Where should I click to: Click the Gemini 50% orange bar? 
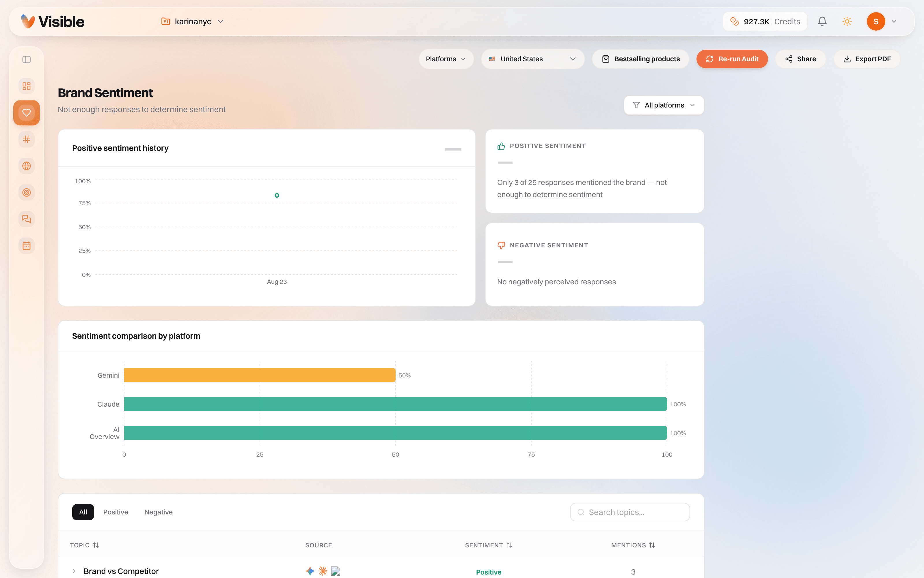click(260, 375)
